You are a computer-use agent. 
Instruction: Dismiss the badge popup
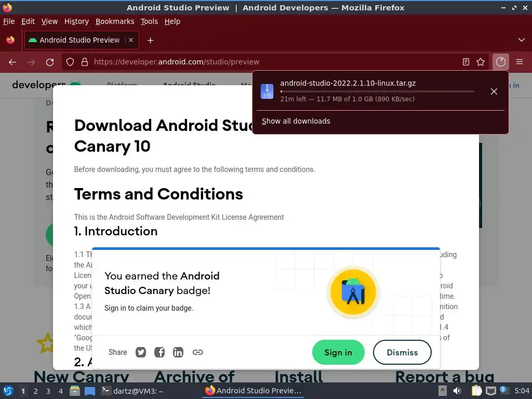[x=402, y=353]
